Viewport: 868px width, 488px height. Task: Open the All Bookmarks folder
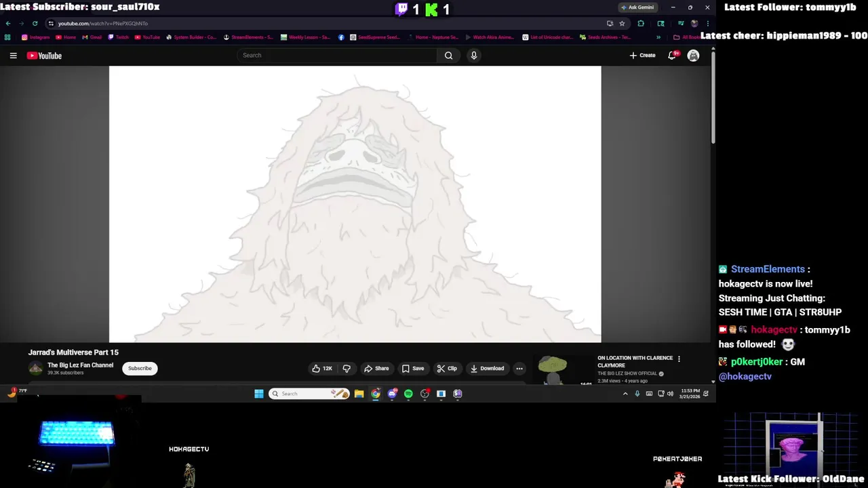(686, 37)
